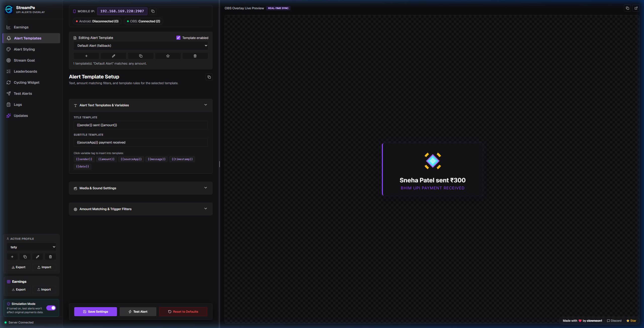
Task: Click Reset to Defaults
Action: pos(183,312)
